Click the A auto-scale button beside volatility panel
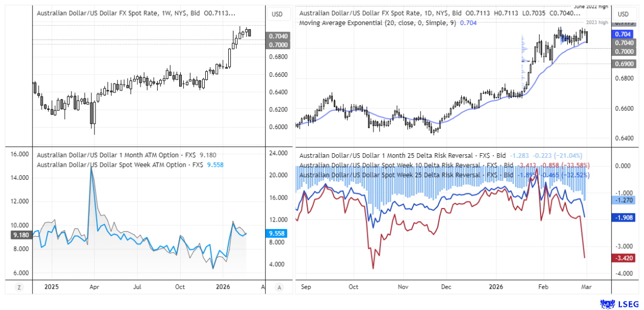 coord(279,287)
